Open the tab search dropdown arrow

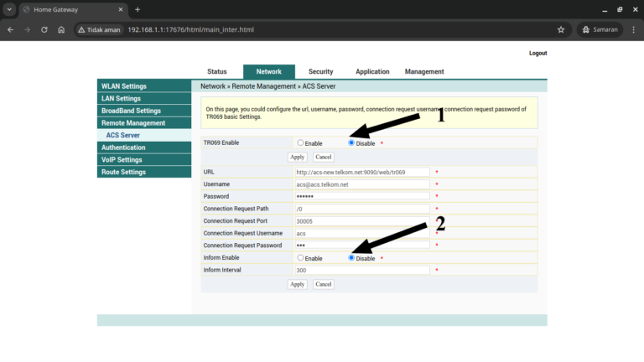[x=9, y=9]
